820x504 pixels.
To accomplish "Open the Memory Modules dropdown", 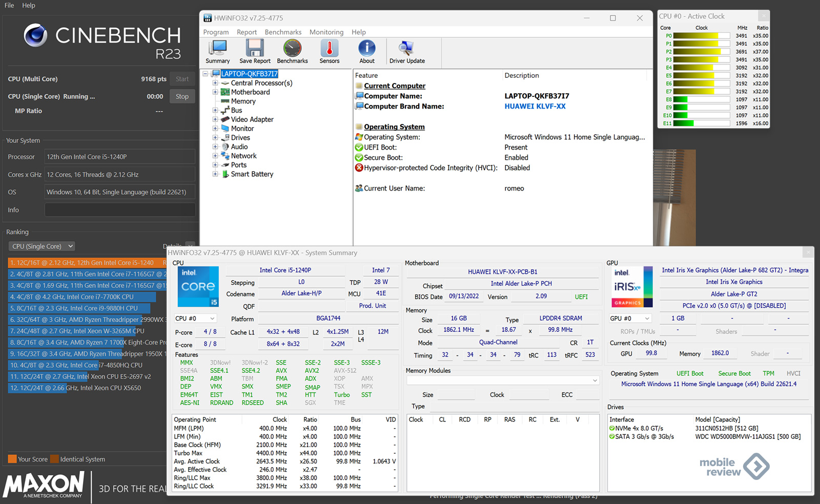I will (503, 381).
